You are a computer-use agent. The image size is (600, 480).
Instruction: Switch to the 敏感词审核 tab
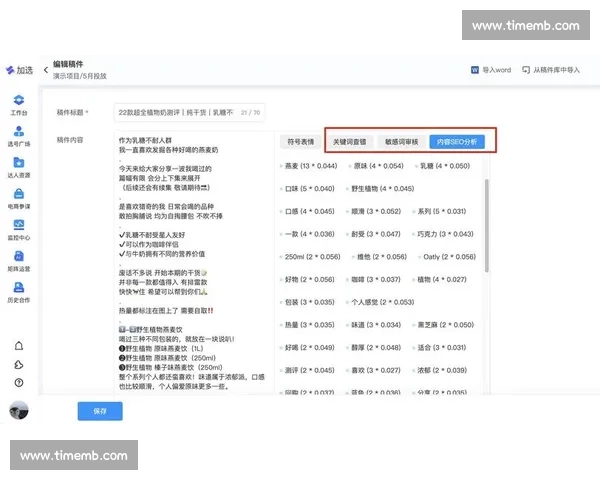click(401, 142)
